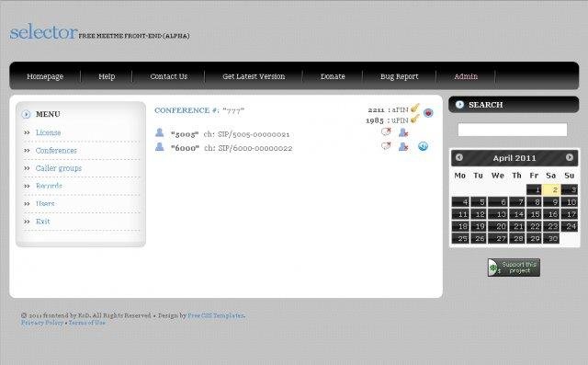This screenshot has height=365, width=588.
Task: Mute caller 6000 via speech bubble icon
Action: [386, 146]
